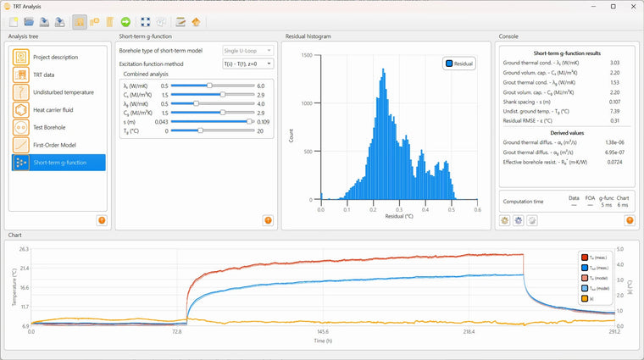This screenshot has height=360, width=644.
Task: Open Borehole type of short-term model dropdown
Action: pyautogui.click(x=248, y=51)
